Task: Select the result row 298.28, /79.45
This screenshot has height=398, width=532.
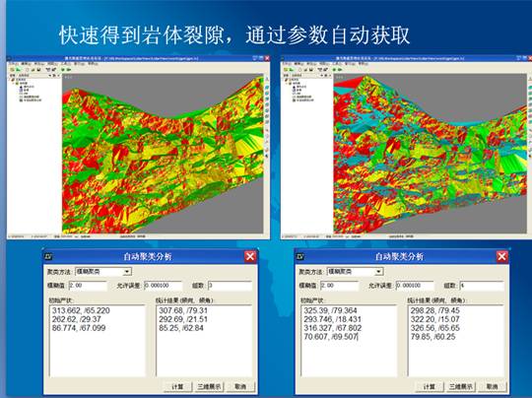Action: 435,310
